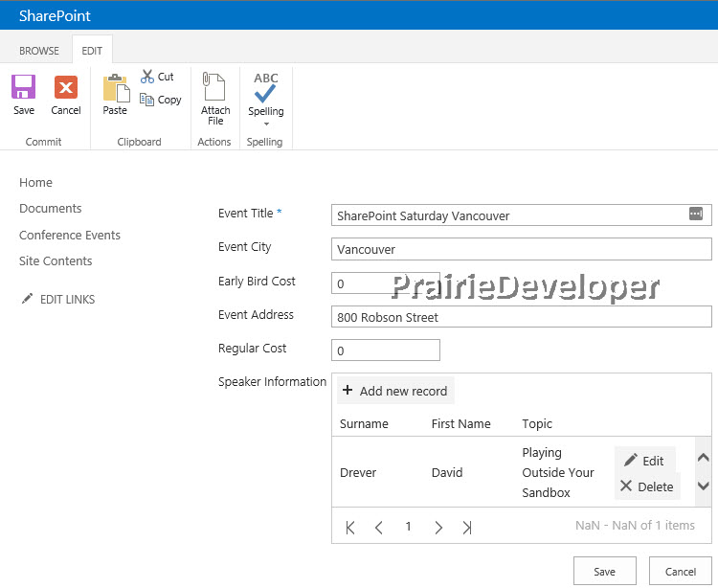
Task: Open the Home navigation link
Action: click(x=35, y=182)
